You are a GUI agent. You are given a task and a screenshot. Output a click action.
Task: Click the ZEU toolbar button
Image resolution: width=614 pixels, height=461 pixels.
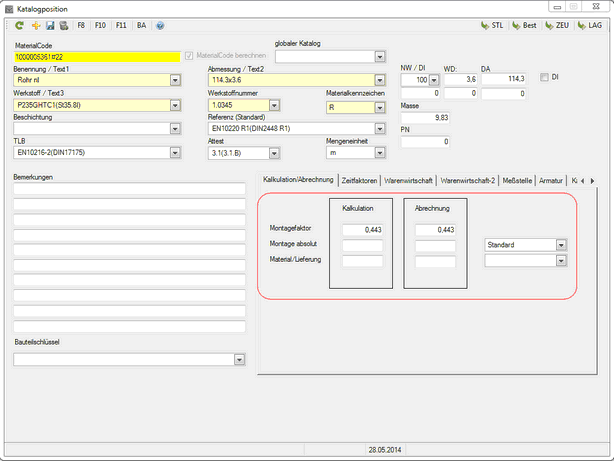tap(556, 25)
